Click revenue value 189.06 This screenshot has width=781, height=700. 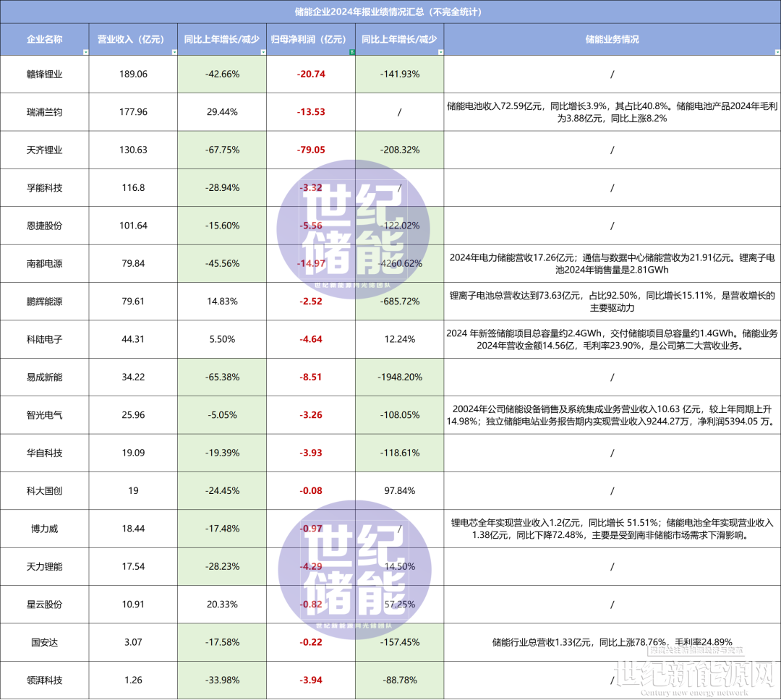point(133,74)
